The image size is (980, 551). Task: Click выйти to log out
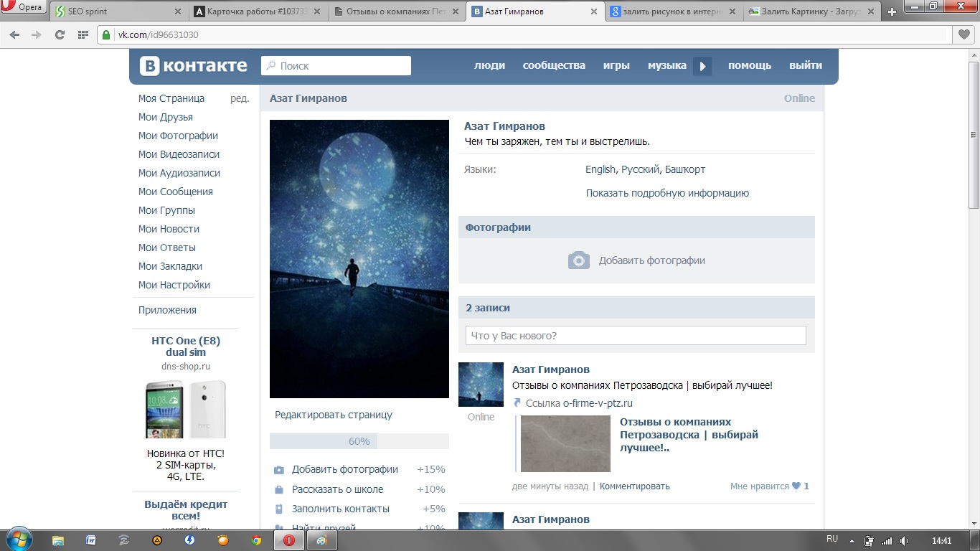tap(806, 65)
